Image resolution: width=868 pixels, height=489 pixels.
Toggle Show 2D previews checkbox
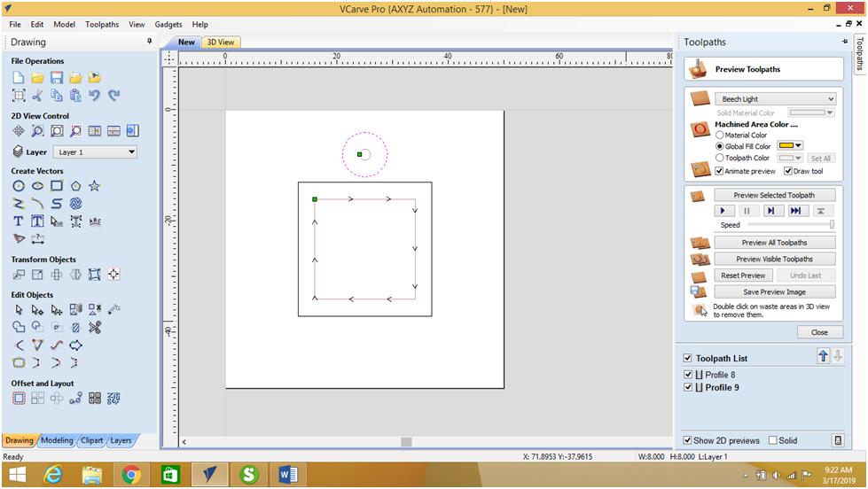[687, 440]
